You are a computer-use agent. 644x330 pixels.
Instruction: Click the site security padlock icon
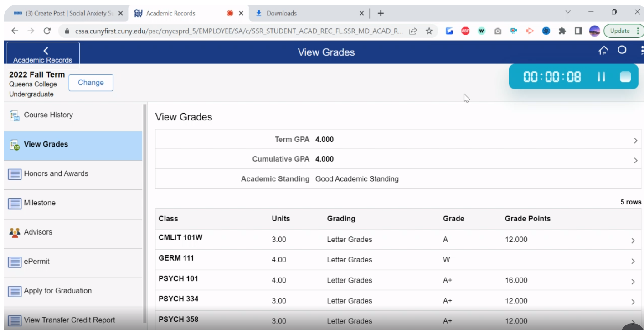(x=67, y=31)
